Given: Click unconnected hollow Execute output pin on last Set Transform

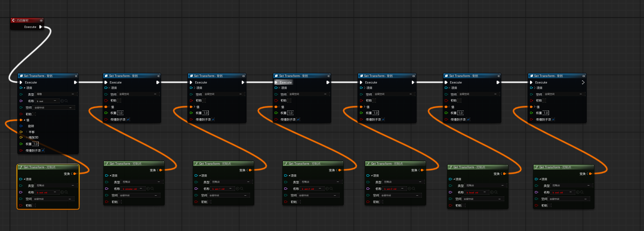Looking at the screenshot, I should [583, 82].
